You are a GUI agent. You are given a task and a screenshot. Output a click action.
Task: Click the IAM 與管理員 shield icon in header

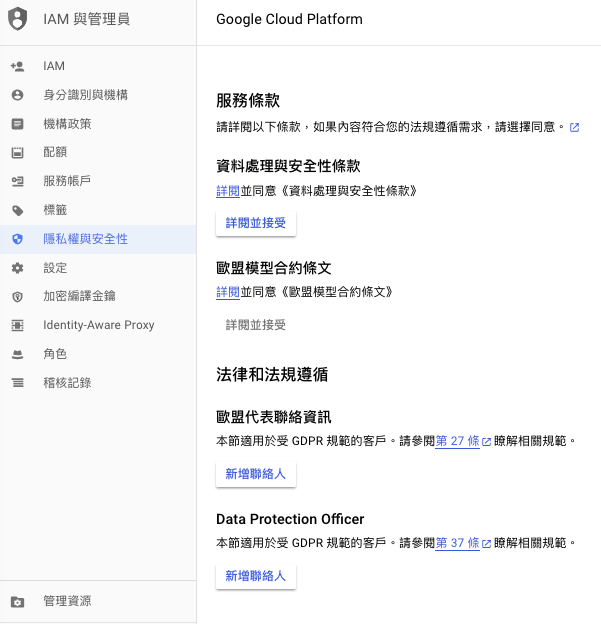18,19
